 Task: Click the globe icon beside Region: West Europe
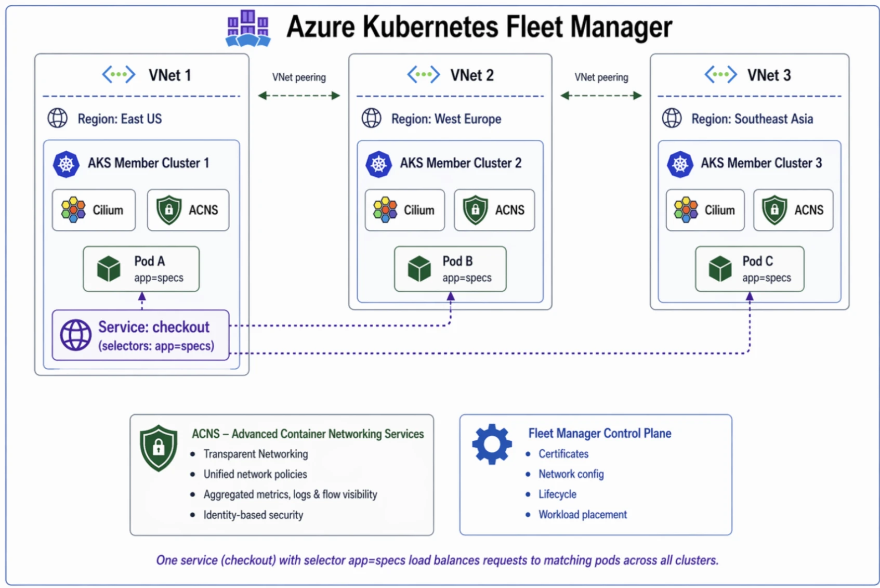[x=371, y=119]
